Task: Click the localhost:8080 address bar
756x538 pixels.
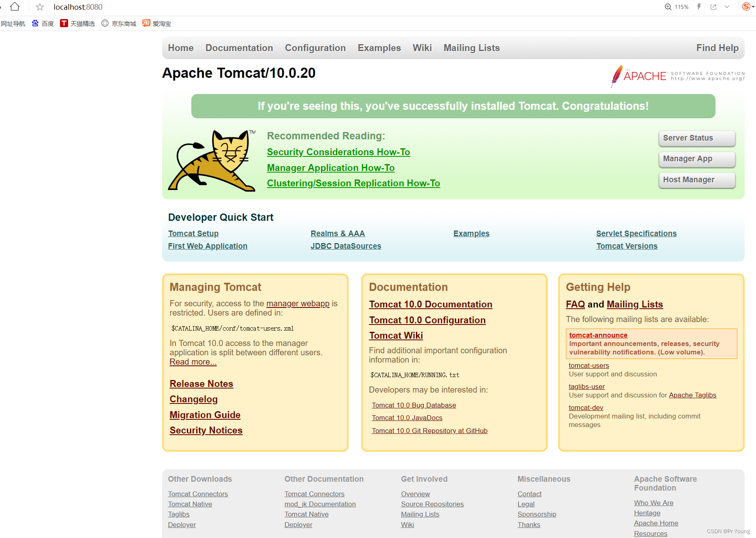Action: (78, 7)
